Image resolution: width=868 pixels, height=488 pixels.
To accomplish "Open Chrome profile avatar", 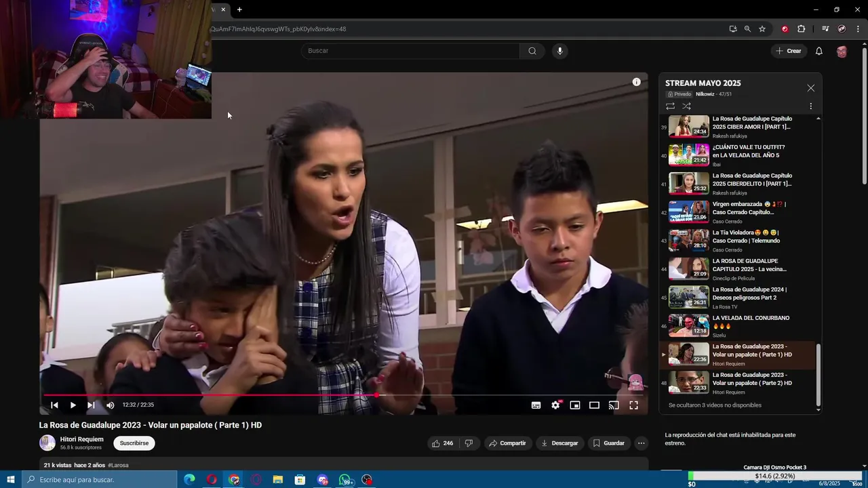I will (x=842, y=29).
